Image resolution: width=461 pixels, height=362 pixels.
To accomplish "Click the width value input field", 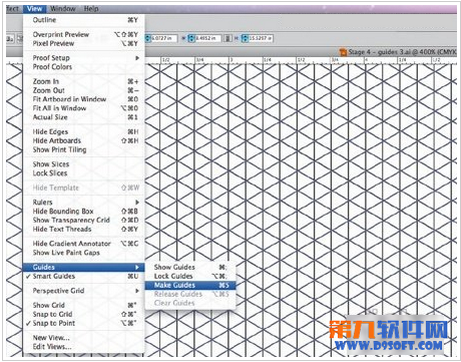I will pos(207,39).
